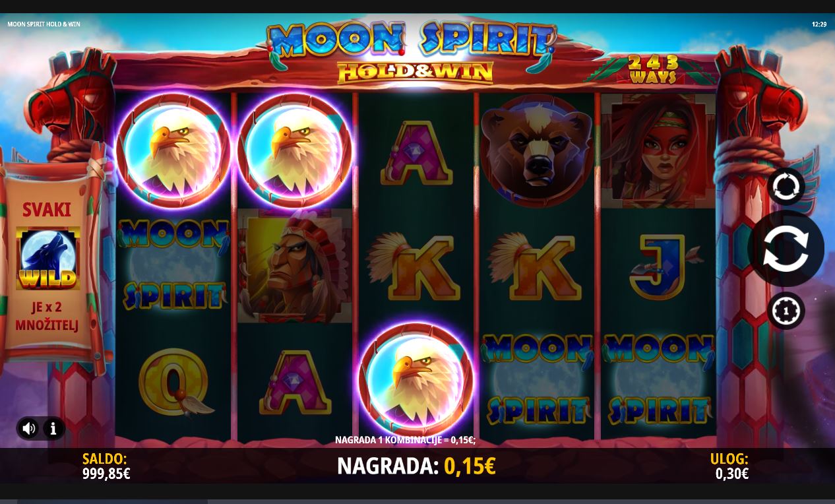
Task: Click the top-left glowing eagle symbol
Action: [x=173, y=151]
